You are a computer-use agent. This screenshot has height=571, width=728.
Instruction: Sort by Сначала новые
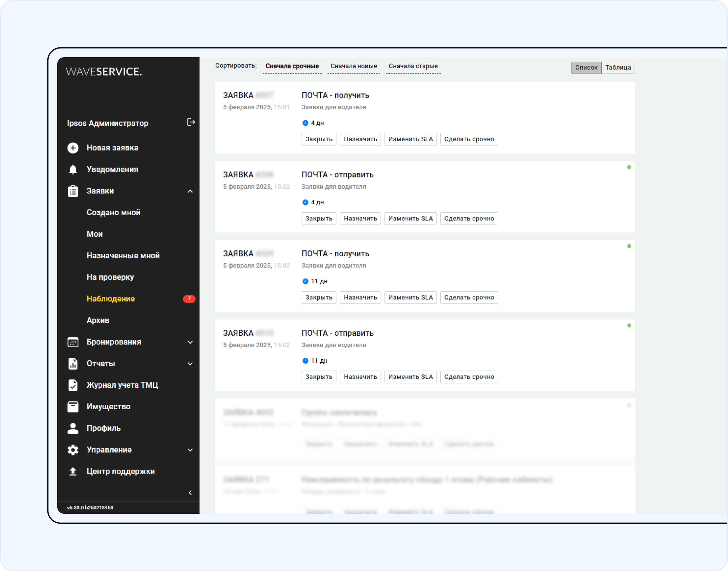coord(353,66)
